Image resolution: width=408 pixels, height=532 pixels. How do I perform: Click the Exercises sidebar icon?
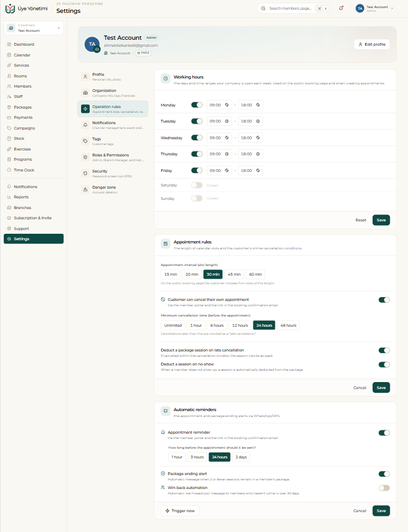pyautogui.click(x=9, y=149)
